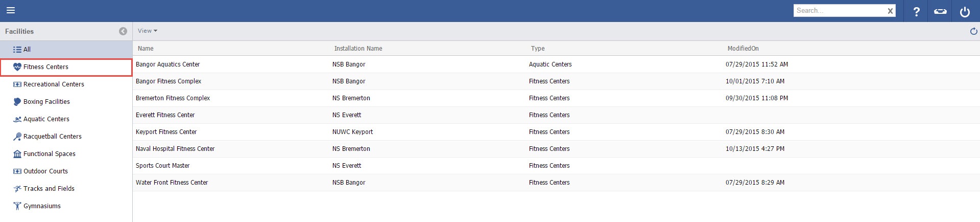Click the link icon in header
Image resolution: width=980 pixels, height=222 pixels.
click(x=940, y=11)
